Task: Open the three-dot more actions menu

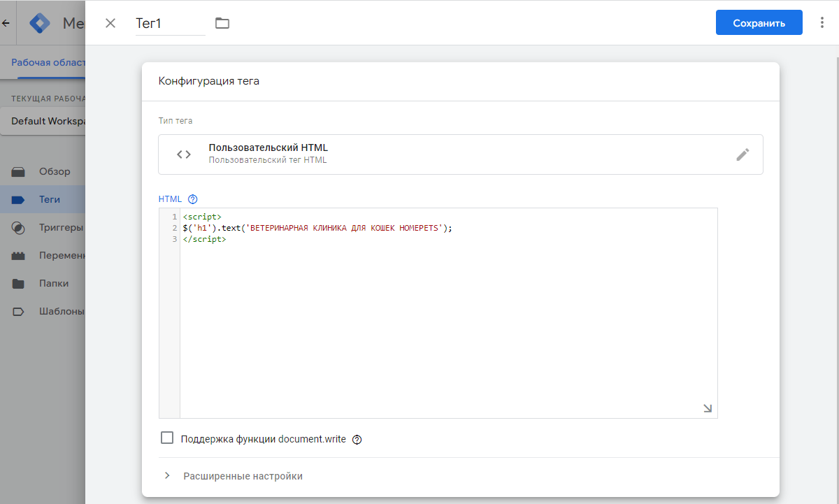Action: (822, 23)
